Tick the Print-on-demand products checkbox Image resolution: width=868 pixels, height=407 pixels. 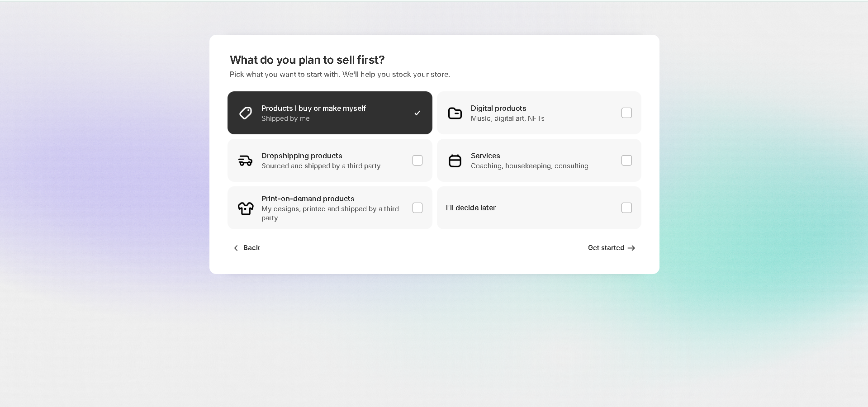417,208
